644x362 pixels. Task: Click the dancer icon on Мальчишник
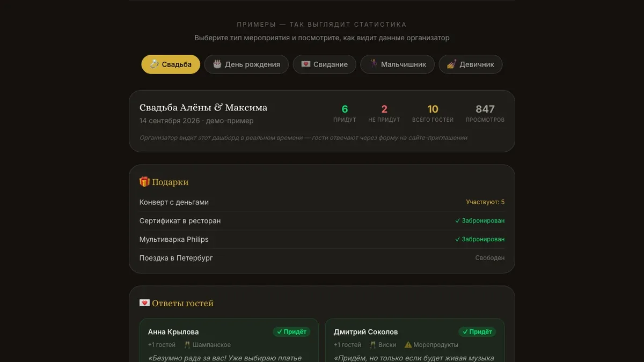(373, 64)
